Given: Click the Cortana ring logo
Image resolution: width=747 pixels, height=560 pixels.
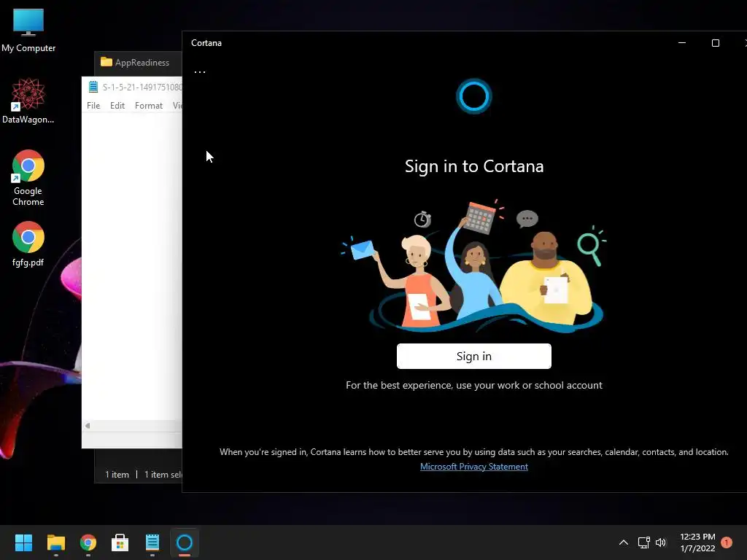Looking at the screenshot, I should [473, 96].
